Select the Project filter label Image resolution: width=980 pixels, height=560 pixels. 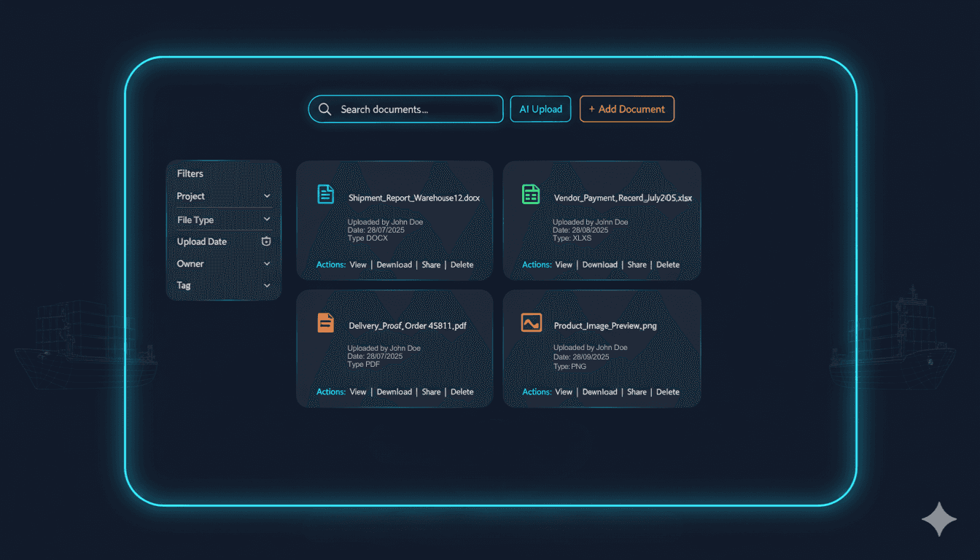[x=190, y=196]
